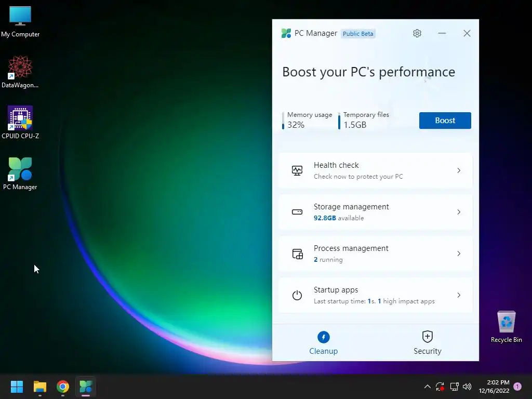Expand Startup apps chevron
Image resolution: width=532 pixels, height=399 pixels.
[x=459, y=295]
